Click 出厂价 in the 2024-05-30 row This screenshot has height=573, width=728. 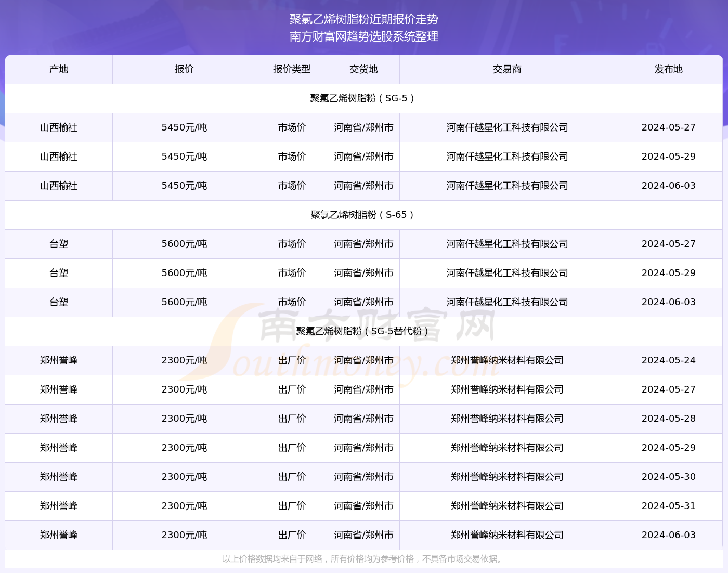click(x=292, y=477)
